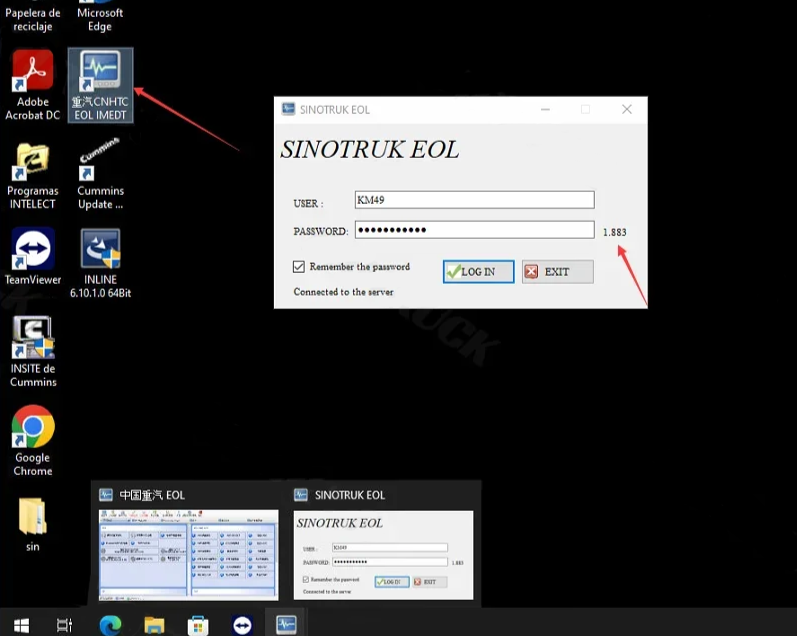Open the Windows Start menu
The width and height of the screenshot is (797, 636).
[21, 624]
